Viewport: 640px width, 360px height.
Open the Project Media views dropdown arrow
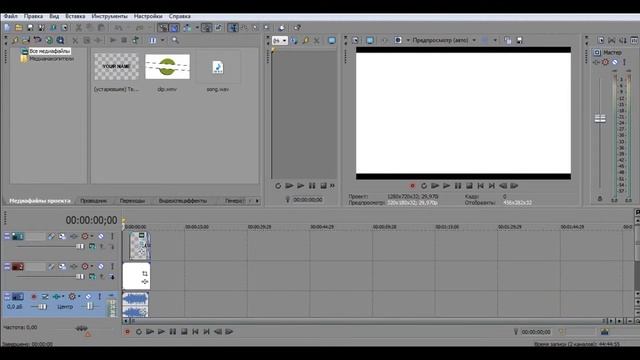point(162,40)
